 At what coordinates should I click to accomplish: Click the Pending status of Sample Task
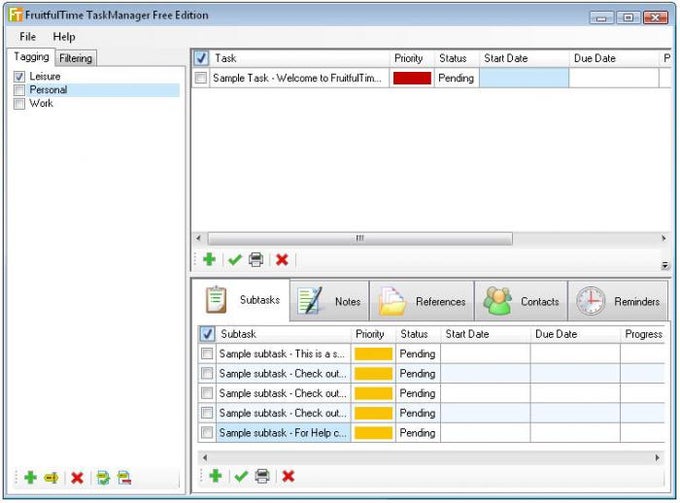pos(456,78)
